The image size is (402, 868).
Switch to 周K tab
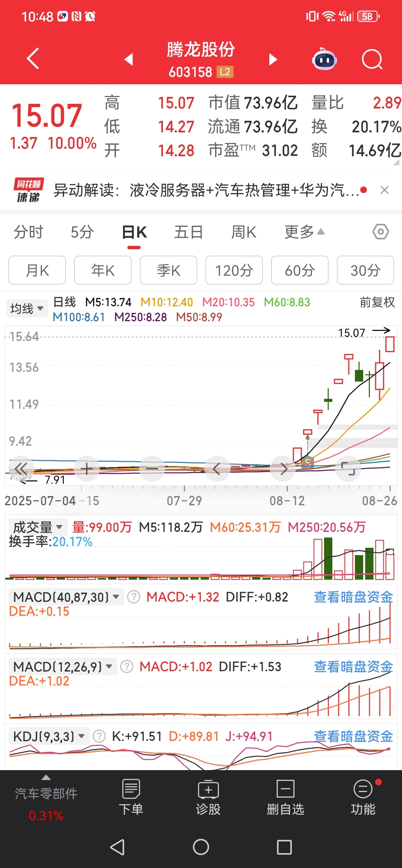tap(244, 232)
